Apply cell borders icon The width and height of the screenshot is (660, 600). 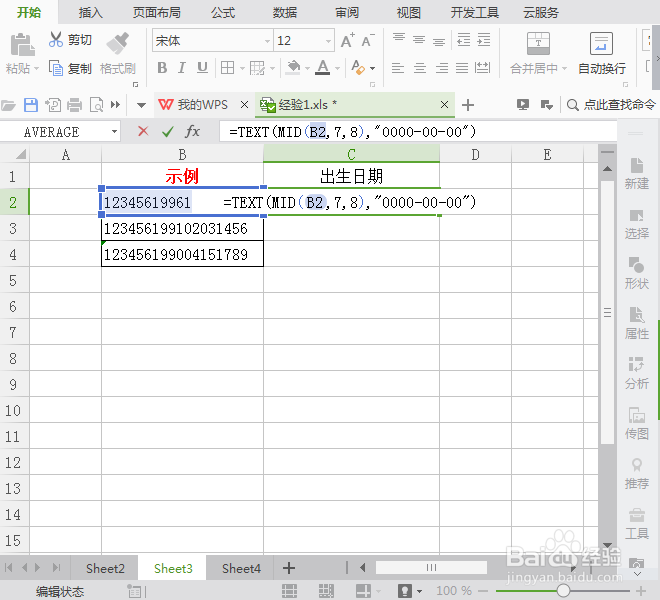(227, 67)
